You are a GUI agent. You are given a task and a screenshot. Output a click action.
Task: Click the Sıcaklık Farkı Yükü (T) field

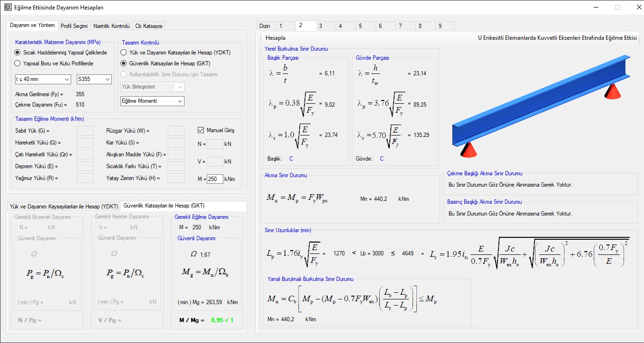(176, 166)
